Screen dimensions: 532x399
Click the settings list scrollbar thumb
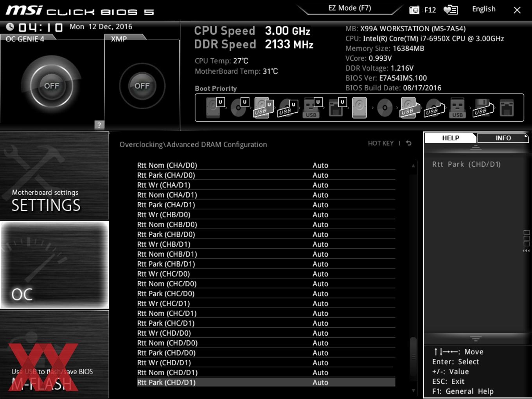(x=413, y=357)
